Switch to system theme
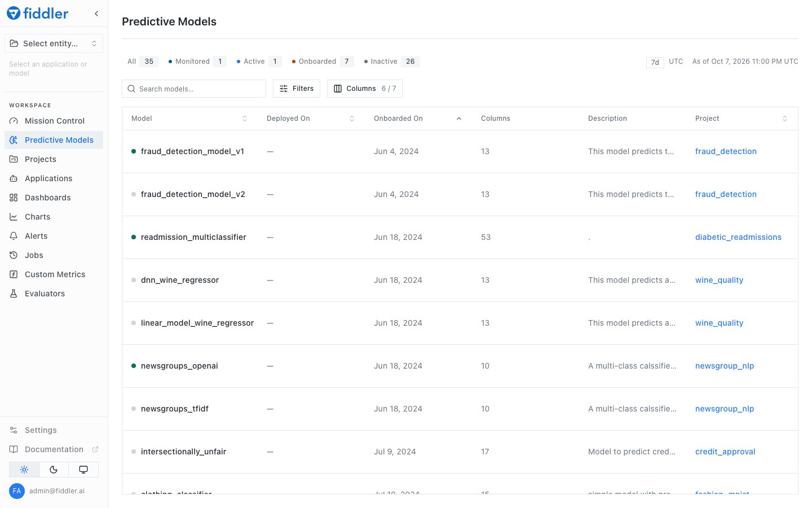 tap(83, 470)
